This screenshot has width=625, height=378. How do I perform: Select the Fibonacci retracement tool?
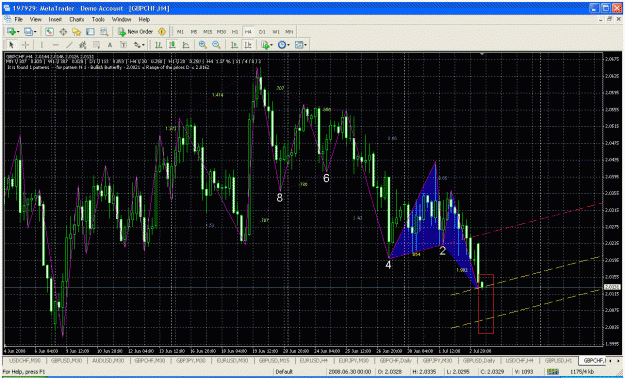pos(96,45)
